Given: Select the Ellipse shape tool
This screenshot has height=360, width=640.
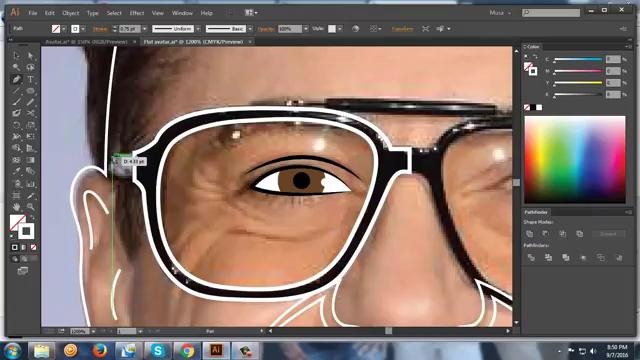Looking at the screenshot, I should tap(30, 91).
